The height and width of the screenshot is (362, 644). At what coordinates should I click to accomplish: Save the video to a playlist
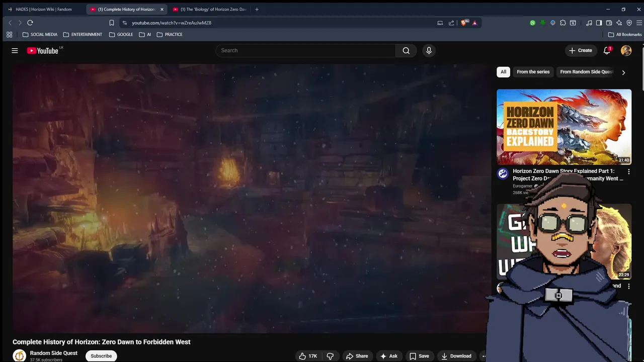[x=419, y=356]
